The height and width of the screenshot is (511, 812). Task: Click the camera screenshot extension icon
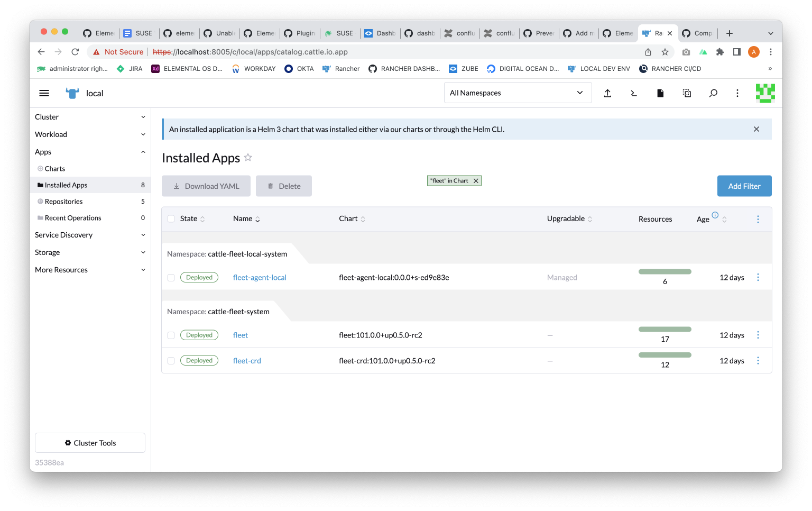686,52
